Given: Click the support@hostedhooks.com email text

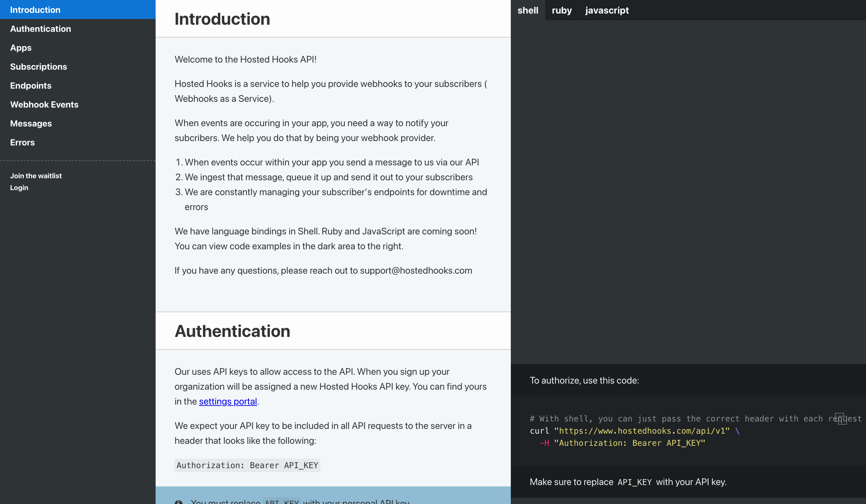Looking at the screenshot, I should [x=416, y=270].
